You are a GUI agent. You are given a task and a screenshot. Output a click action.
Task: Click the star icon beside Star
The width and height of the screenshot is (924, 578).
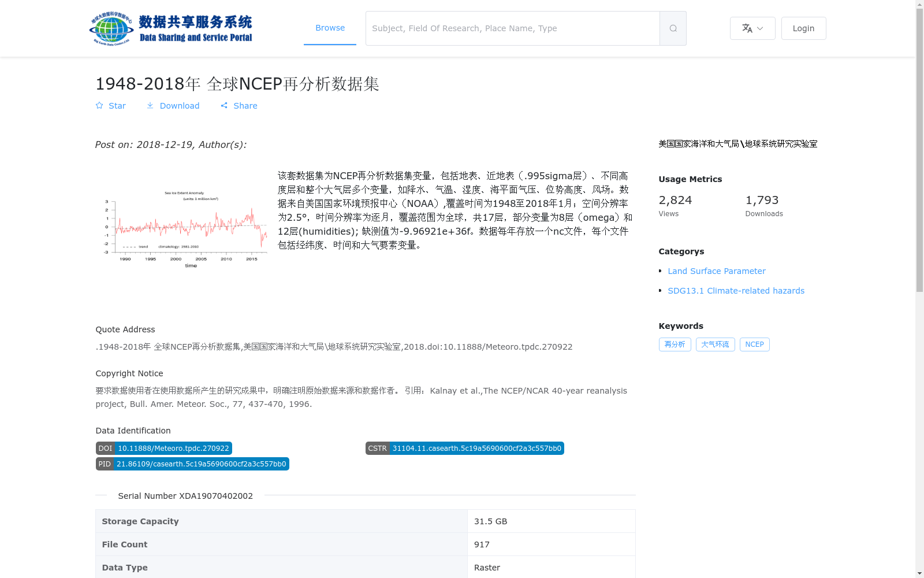point(99,106)
